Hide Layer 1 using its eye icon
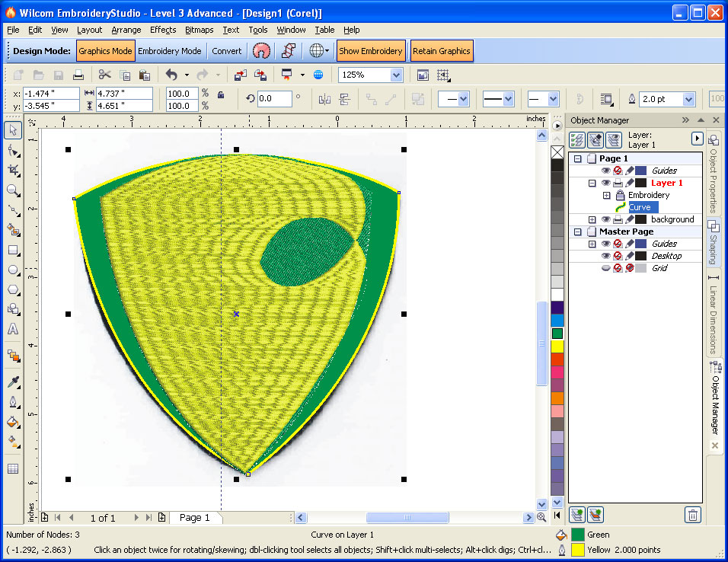This screenshot has width=728, height=562. [605, 183]
